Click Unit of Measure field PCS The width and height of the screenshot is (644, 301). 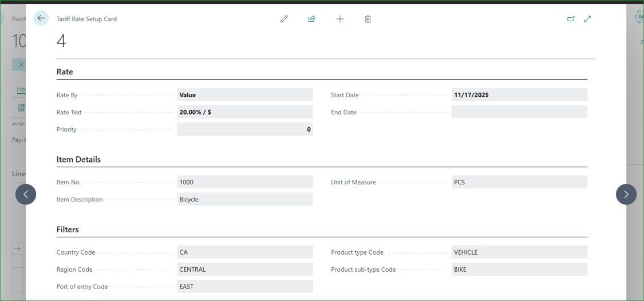[520, 182]
